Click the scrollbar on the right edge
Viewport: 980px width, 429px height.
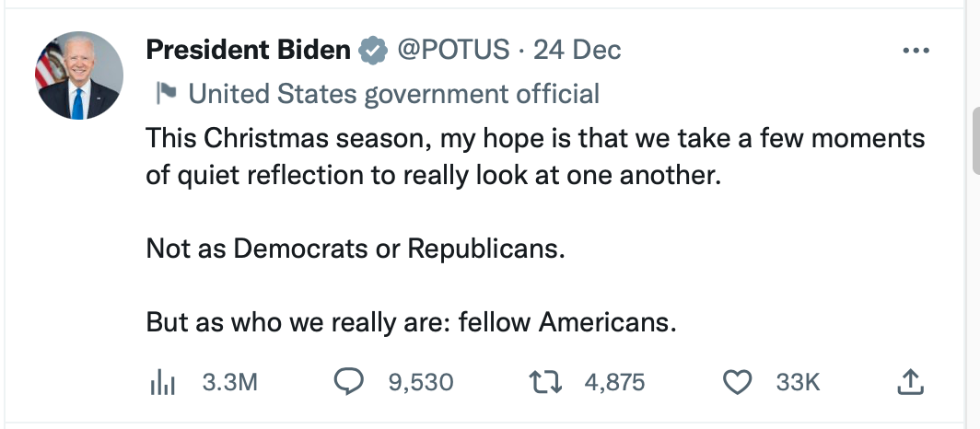tap(975, 138)
